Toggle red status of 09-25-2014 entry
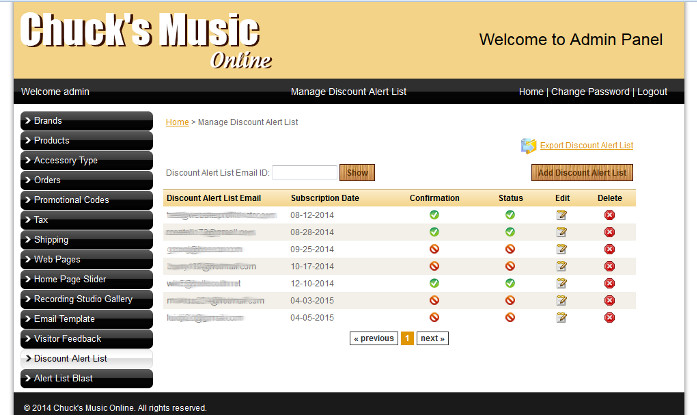The height and width of the screenshot is (415, 697). coord(510,249)
